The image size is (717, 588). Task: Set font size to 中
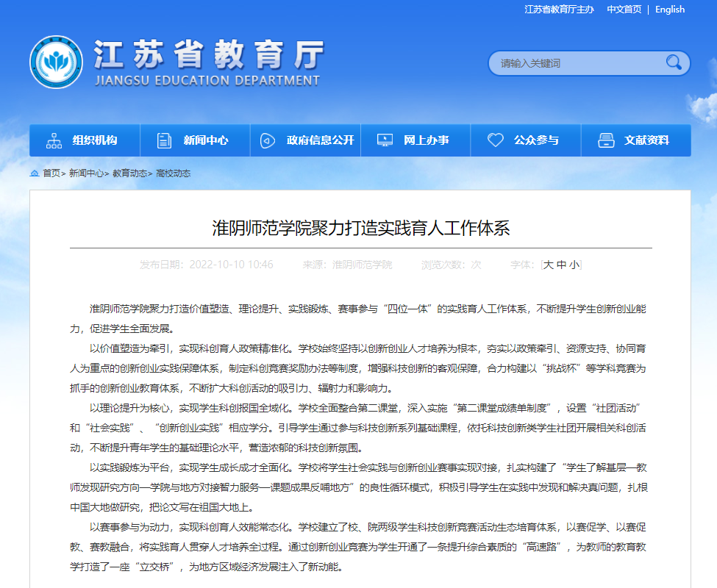pos(562,265)
